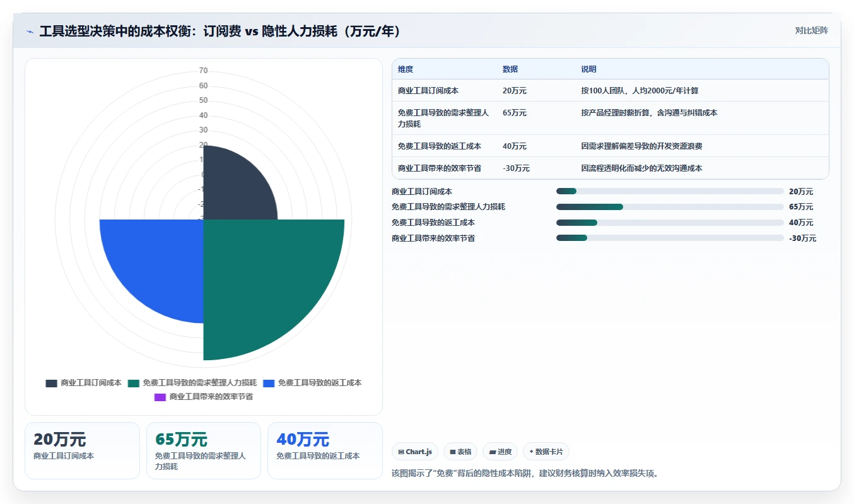This screenshot has height=504, width=854.
Task: Click the footer note about 隐性成本陷阱
Action: coord(525,473)
